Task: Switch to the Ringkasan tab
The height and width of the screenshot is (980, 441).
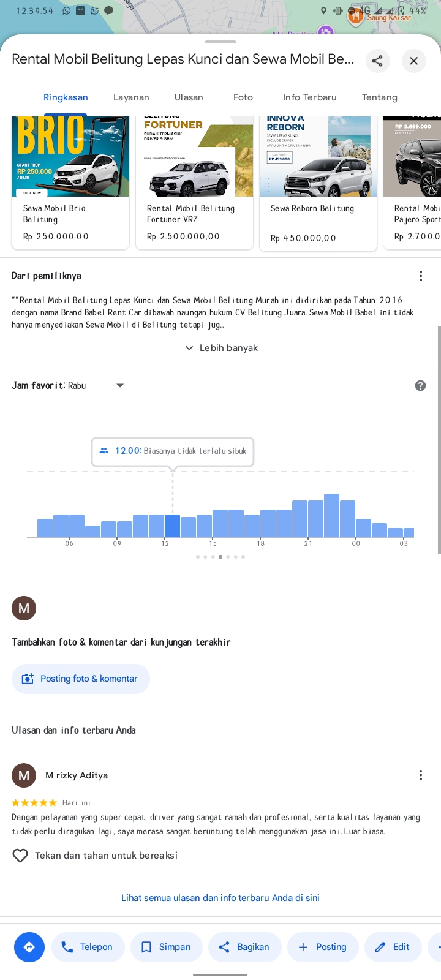Action: click(66, 97)
